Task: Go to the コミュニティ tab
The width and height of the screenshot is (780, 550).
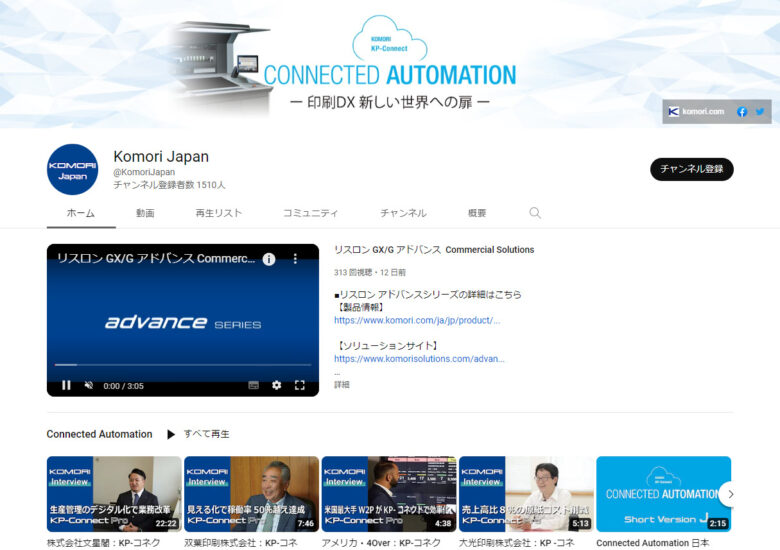Action: coord(310,213)
